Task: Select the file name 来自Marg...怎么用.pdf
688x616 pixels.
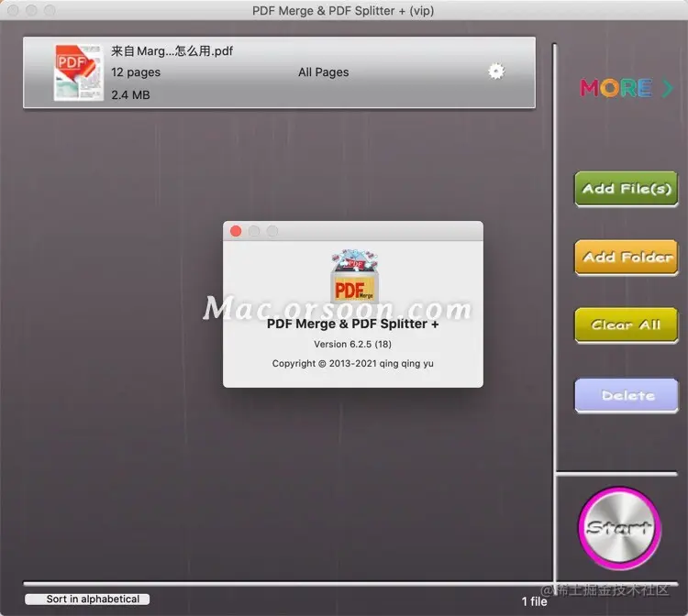Action: [172, 51]
